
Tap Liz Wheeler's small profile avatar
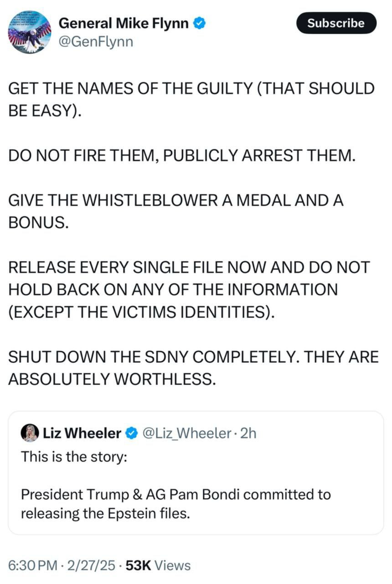pos(30,433)
